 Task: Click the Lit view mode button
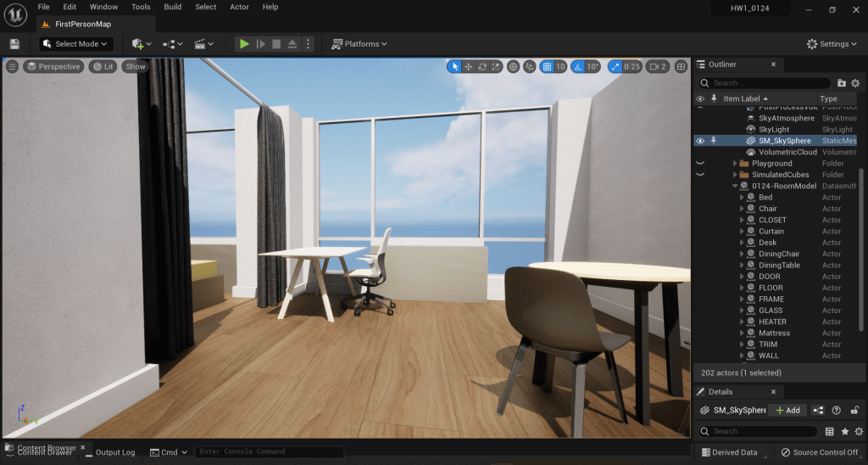[x=104, y=67]
